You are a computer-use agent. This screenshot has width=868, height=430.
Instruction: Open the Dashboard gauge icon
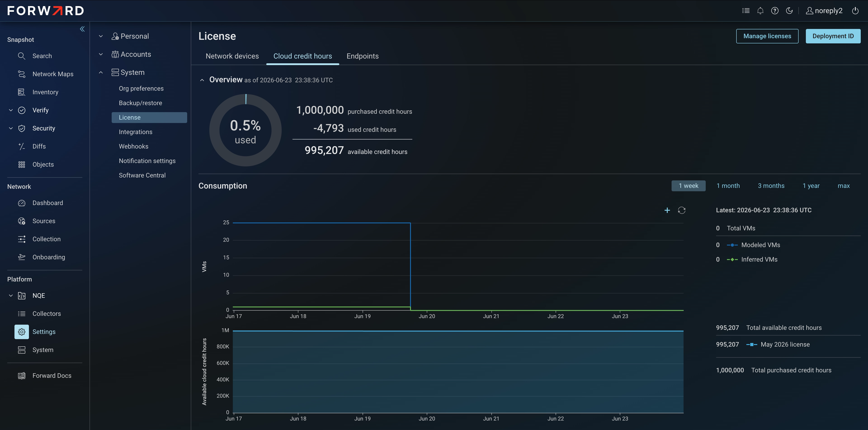pyautogui.click(x=21, y=203)
